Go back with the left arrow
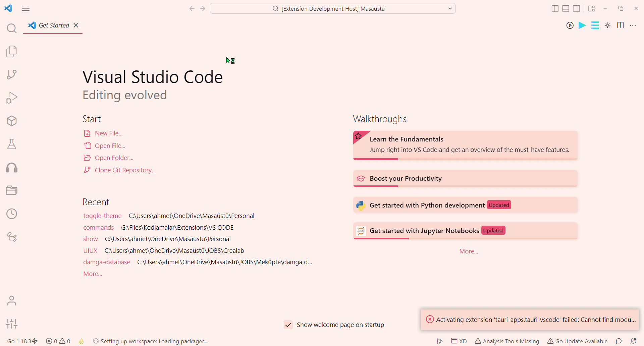The height and width of the screenshot is (346, 644). (192, 9)
